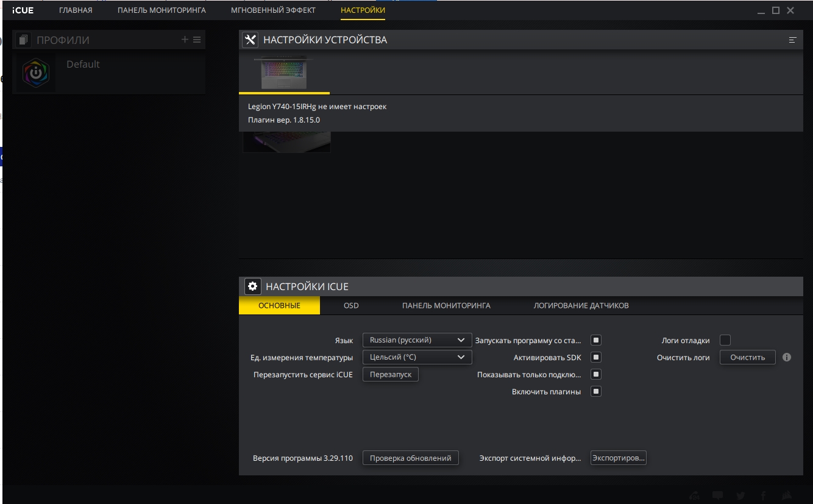Select the Default profile row
813x504 pixels.
(x=109, y=73)
